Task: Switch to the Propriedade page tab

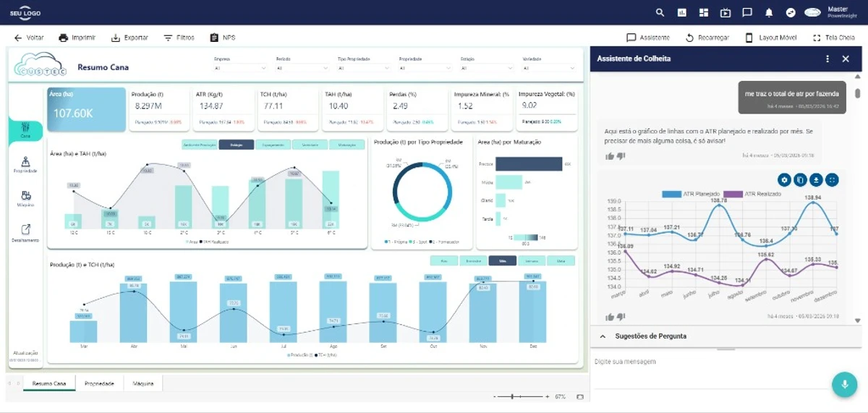Action: (99, 383)
